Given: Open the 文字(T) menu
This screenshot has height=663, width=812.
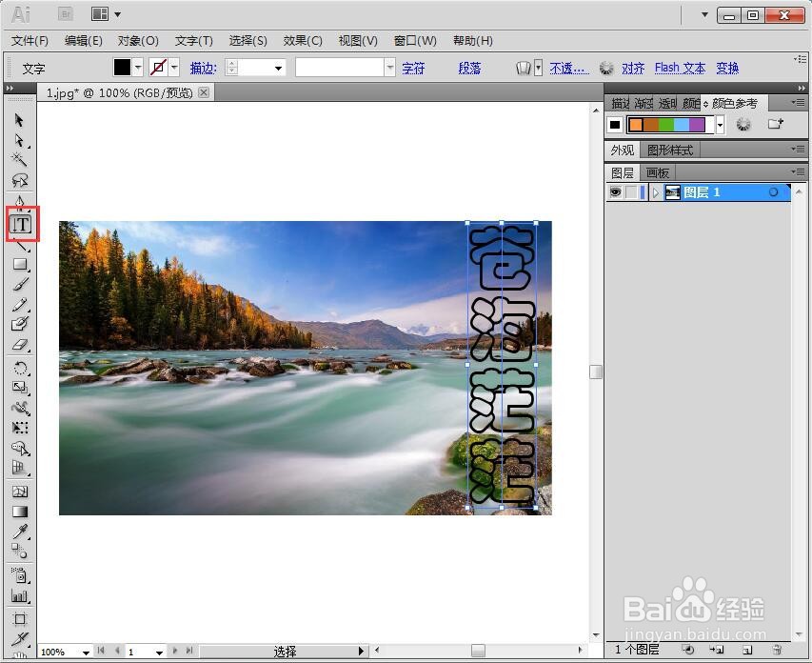Looking at the screenshot, I should [x=193, y=40].
